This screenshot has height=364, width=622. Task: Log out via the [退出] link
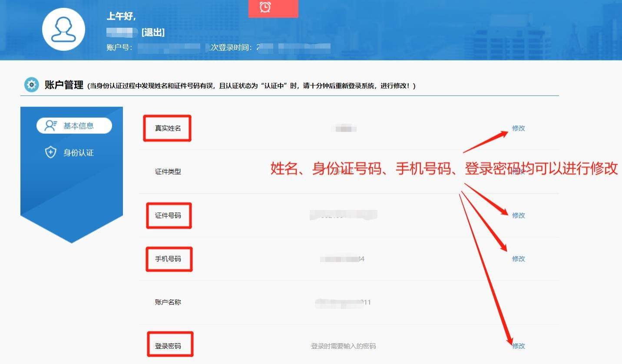[153, 33]
